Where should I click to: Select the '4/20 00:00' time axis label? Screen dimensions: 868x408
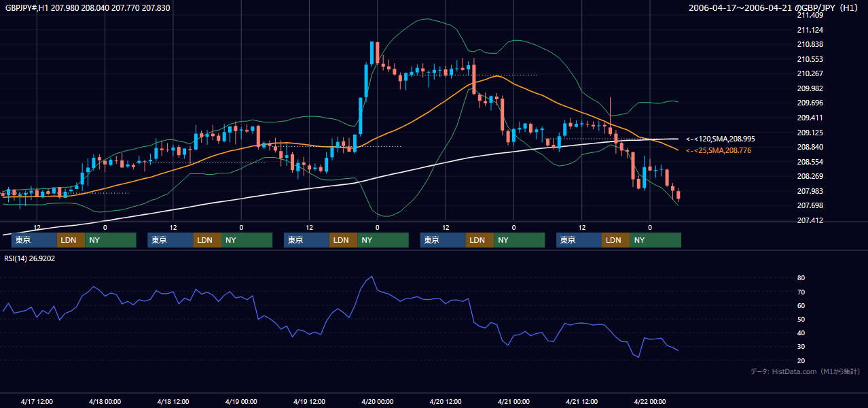click(x=377, y=401)
